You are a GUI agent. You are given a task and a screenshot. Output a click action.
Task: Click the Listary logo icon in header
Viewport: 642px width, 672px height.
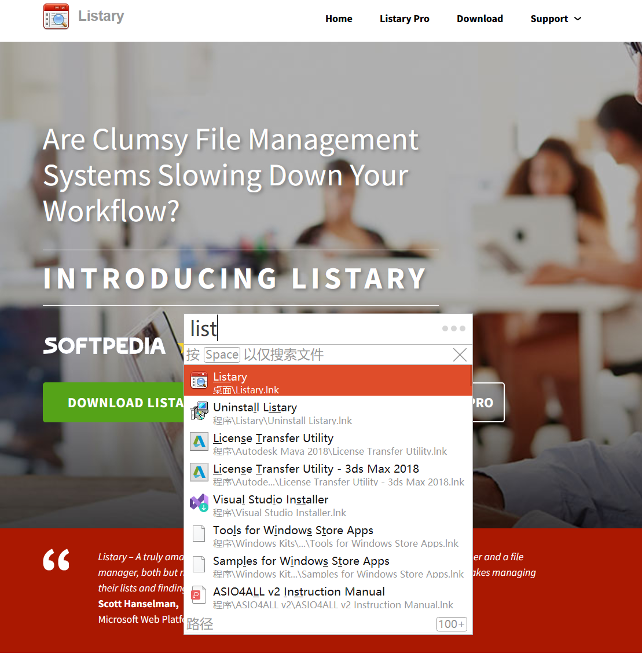coord(56,17)
